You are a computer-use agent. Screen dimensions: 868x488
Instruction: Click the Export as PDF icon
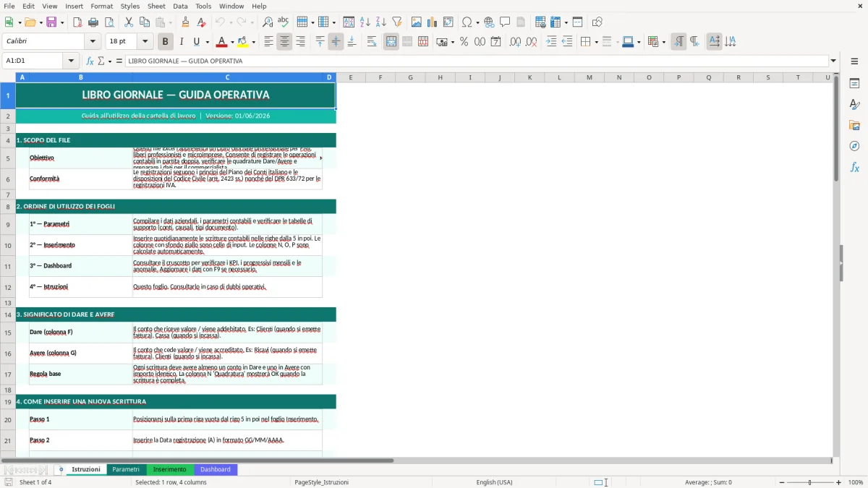click(x=77, y=22)
